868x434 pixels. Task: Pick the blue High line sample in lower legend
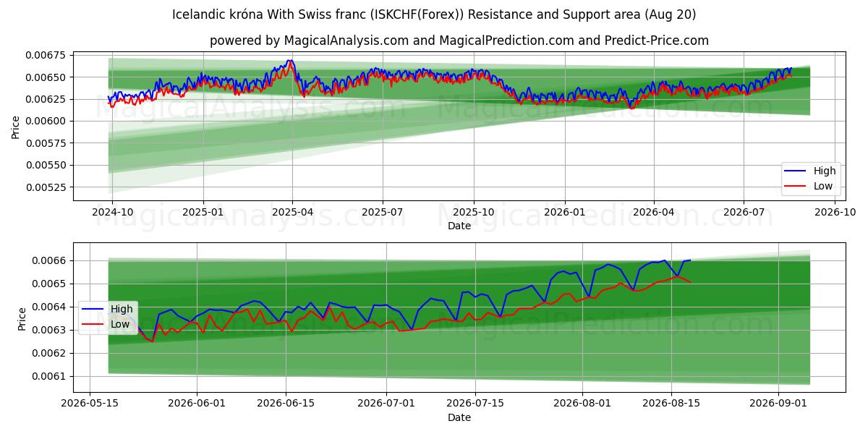pyautogui.click(x=94, y=310)
